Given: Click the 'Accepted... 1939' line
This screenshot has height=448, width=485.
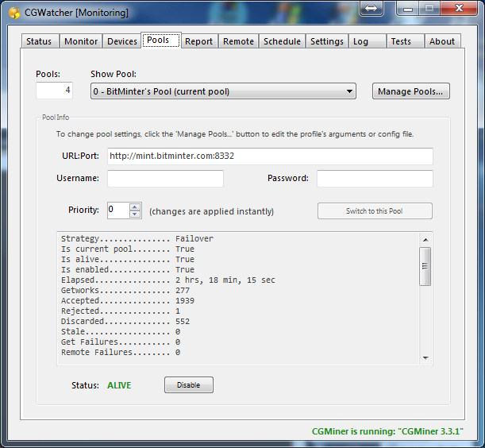Looking at the screenshot, I should (x=128, y=300).
